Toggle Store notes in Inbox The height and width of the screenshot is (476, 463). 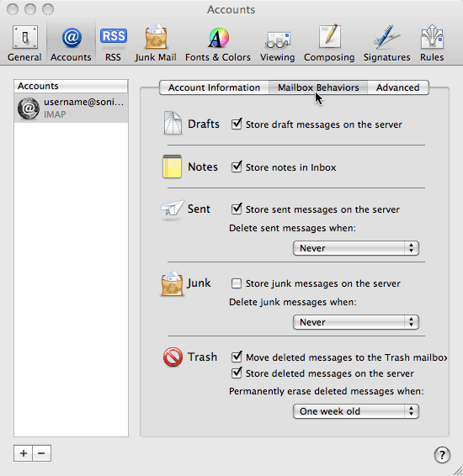click(x=237, y=167)
